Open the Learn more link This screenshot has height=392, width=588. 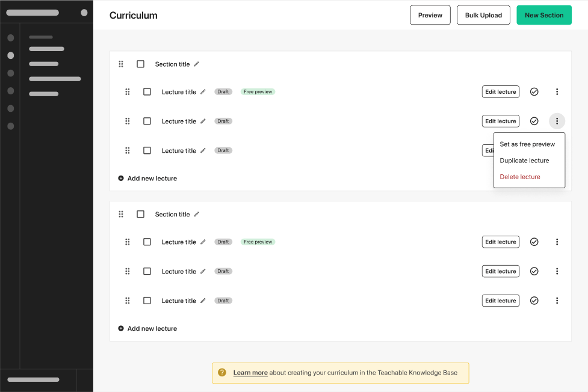point(250,373)
